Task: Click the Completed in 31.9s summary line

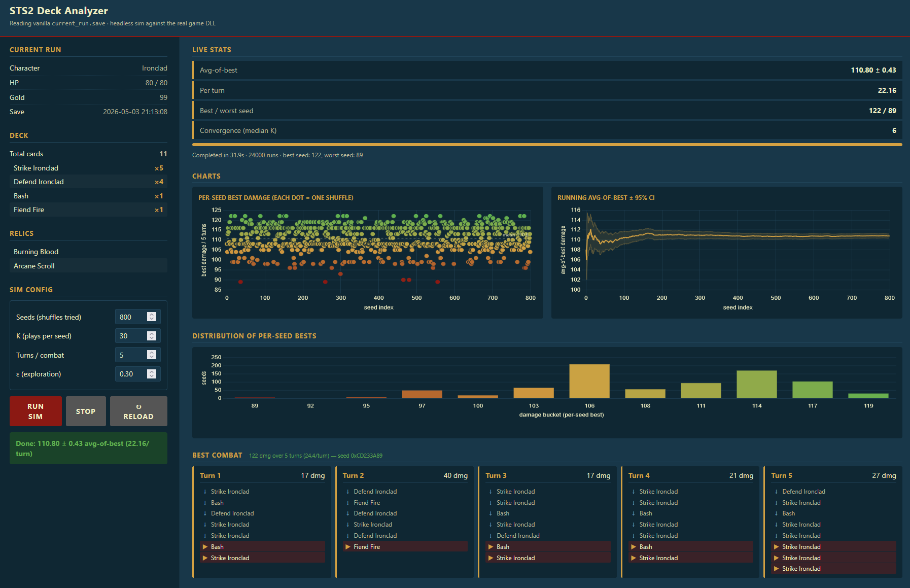Action: click(277, 155)
